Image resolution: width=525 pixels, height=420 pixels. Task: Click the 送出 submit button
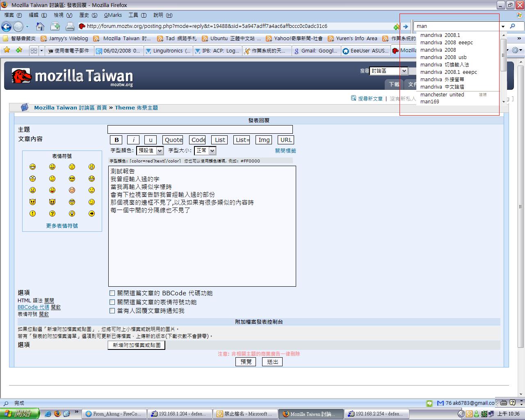point(272,362)
